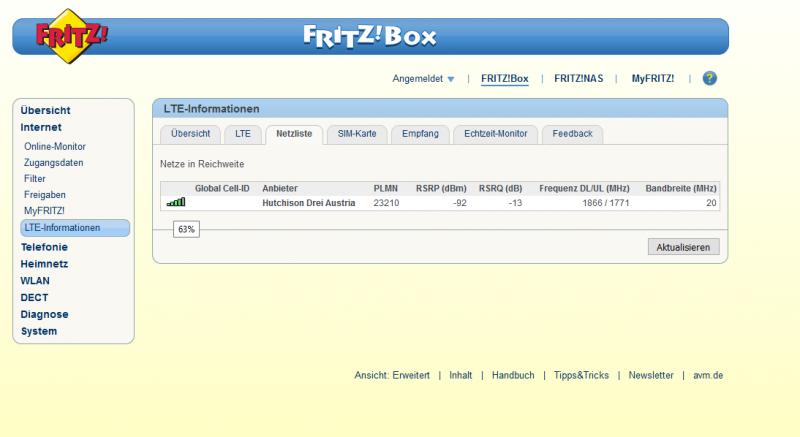
Task: Open Filter in the sidebar
Action: click(x=35, y=178)
